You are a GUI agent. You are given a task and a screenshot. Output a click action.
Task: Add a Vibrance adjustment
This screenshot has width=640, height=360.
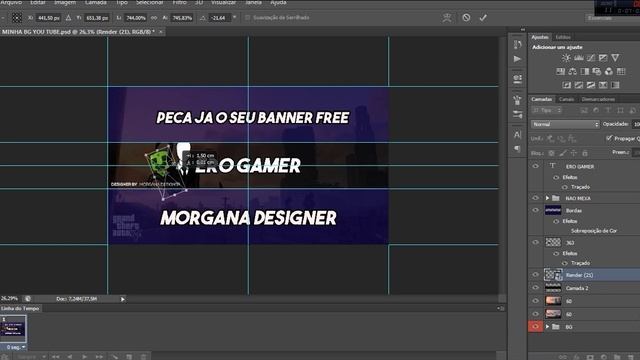[615, 58]
